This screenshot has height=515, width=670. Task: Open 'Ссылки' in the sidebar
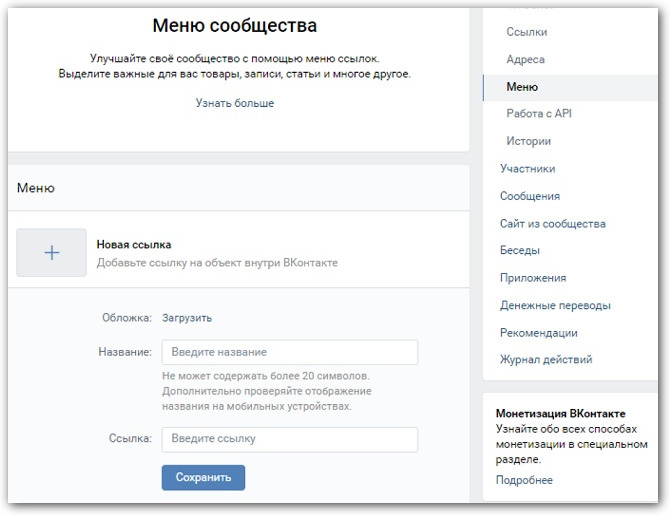coord(527,32)
